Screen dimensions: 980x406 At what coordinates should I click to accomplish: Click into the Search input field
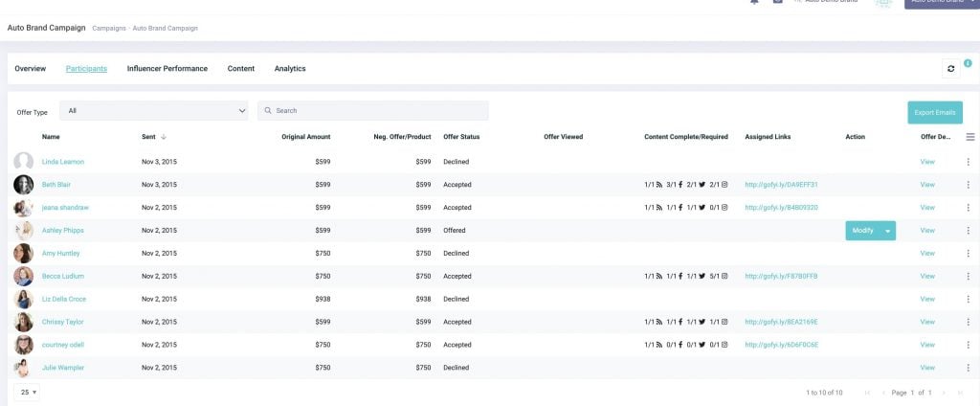[x=373, y=111]
